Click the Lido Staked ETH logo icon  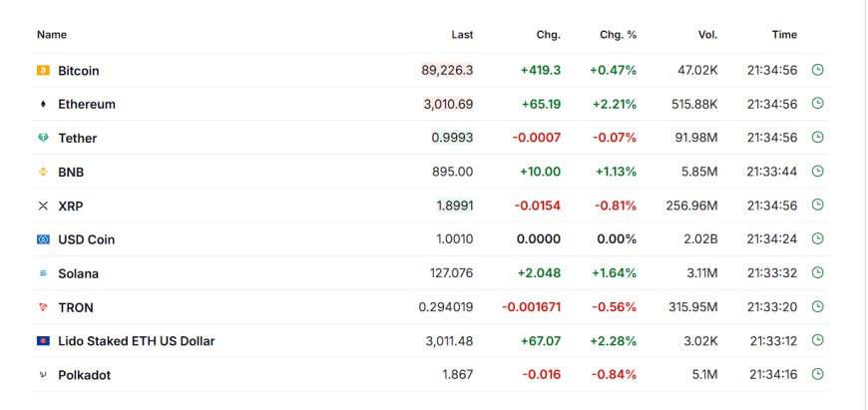[x=43, y=341]
